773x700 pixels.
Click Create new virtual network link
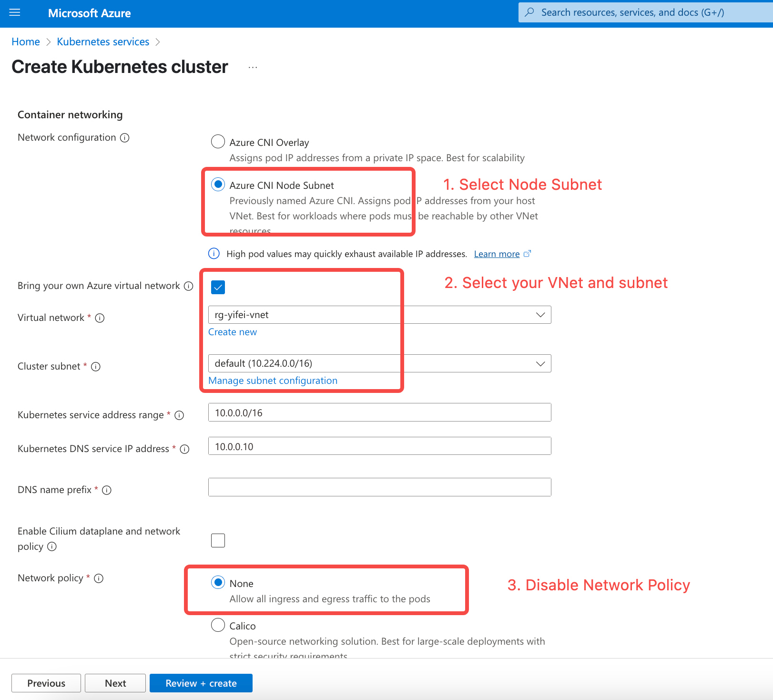pyautogui.click(x=233, y=332)
